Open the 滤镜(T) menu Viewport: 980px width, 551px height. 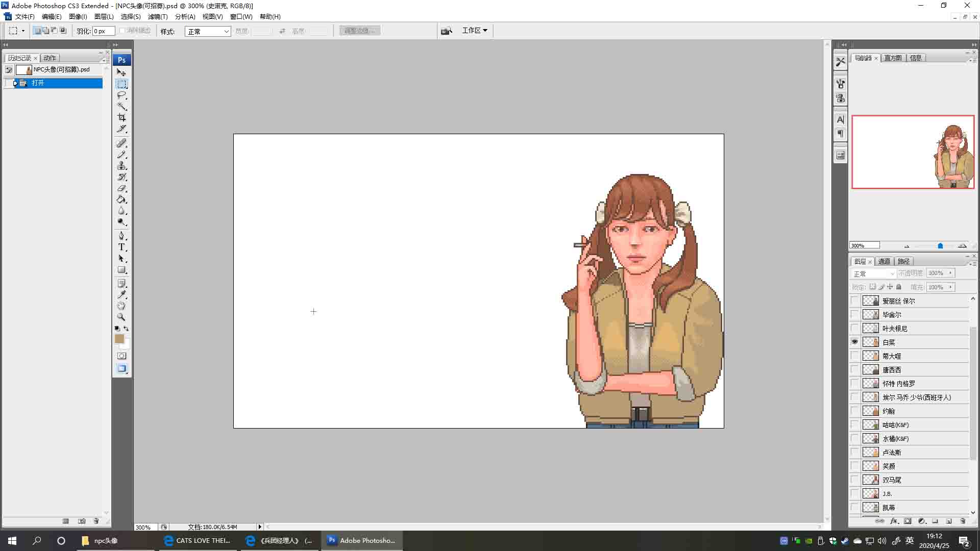158,16
